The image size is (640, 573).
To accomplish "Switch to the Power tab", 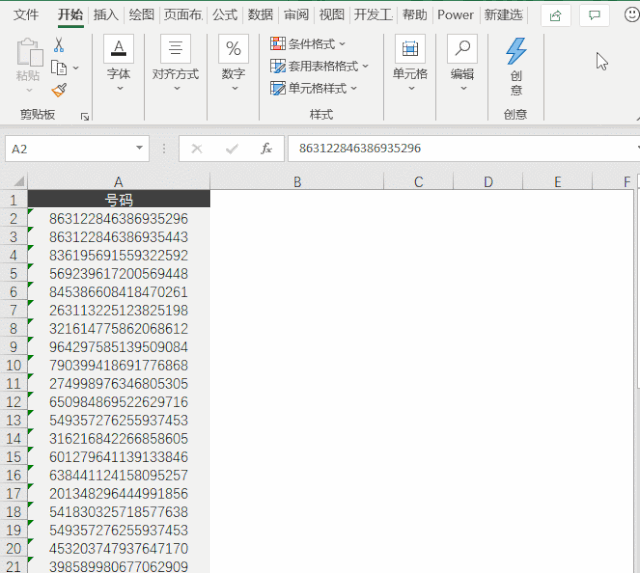I will [x=456, y=15].
